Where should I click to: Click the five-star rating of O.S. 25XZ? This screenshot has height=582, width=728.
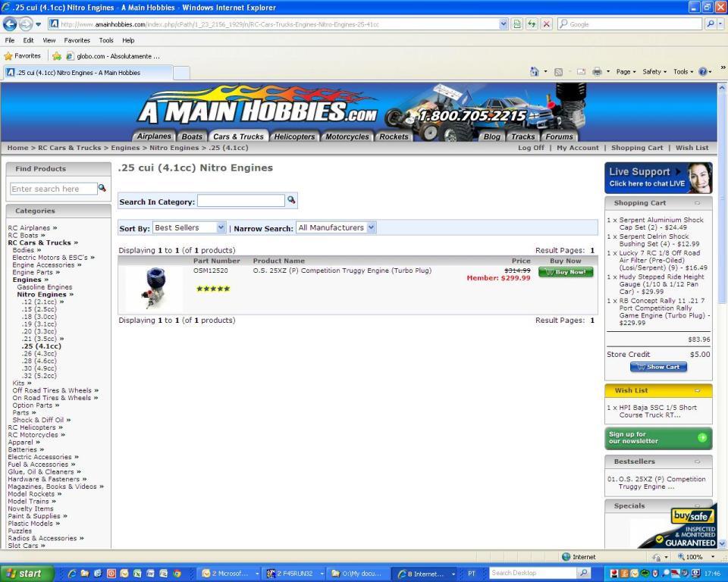pos(213,289)
